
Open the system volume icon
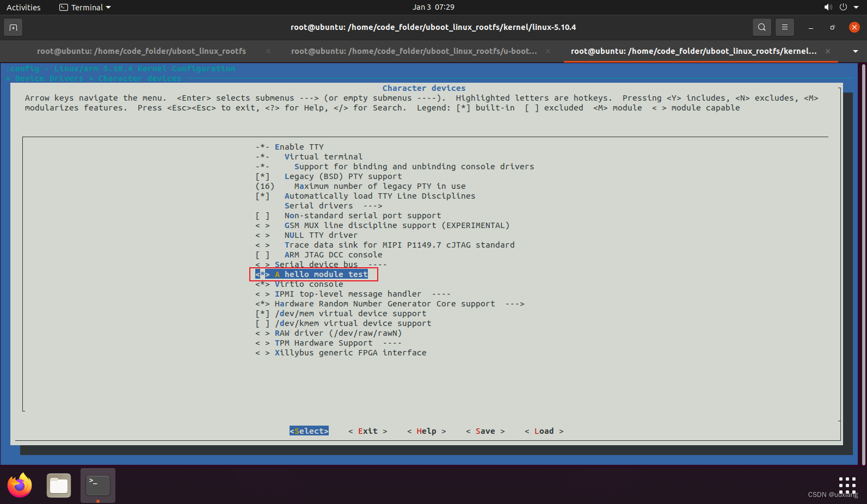[828, 7]
